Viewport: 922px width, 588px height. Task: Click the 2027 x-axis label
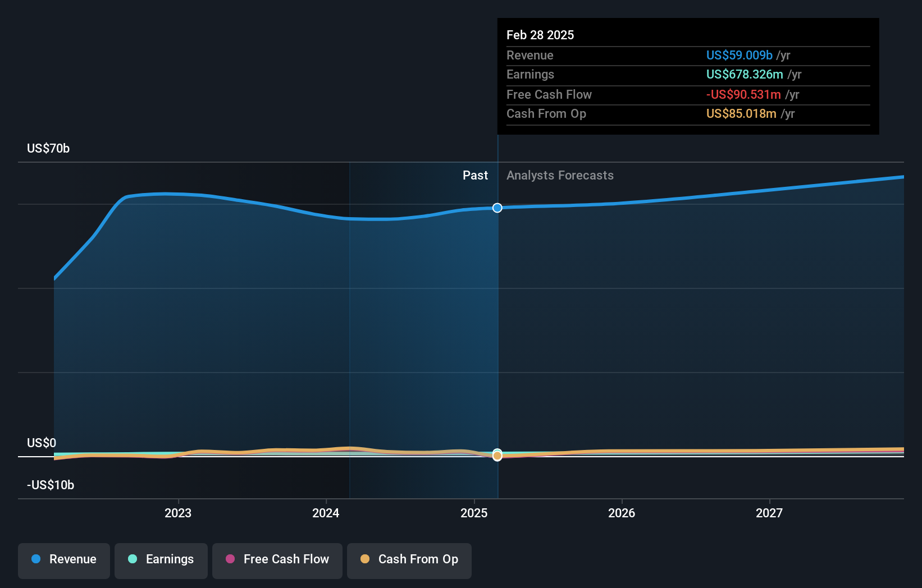click(769, 513)
